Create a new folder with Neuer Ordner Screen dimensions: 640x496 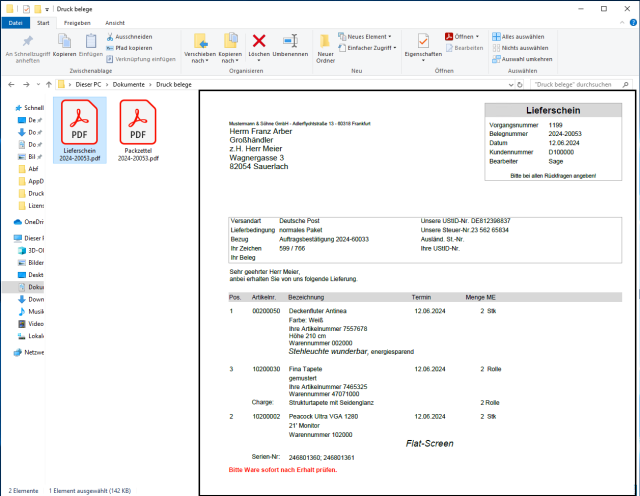325,42
